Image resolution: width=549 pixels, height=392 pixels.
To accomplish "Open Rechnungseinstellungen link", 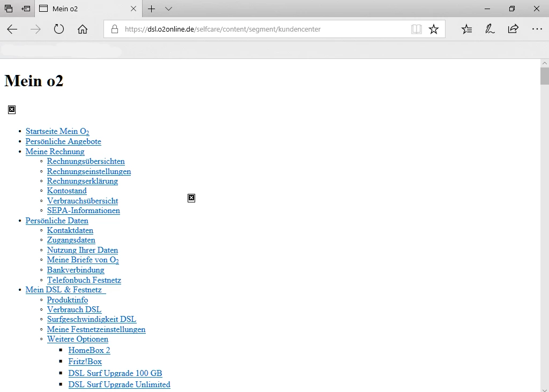I will pos(89,171).
